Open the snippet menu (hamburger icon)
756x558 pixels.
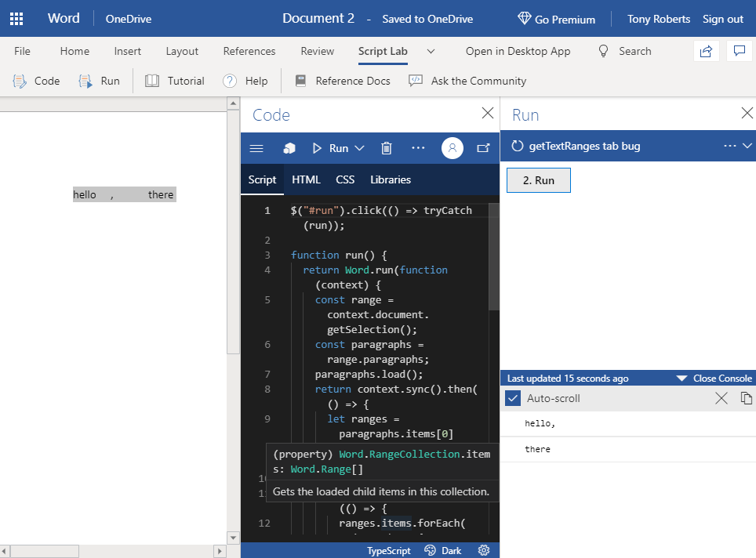pos(256,147)
